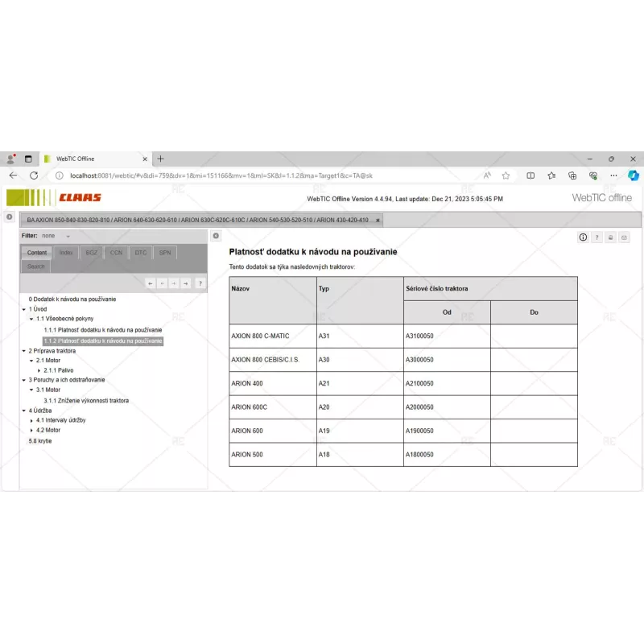Close the BA AXION document tab
Image resolution: width=644 pixels, height=644 pixels.
tap(378, 220)
